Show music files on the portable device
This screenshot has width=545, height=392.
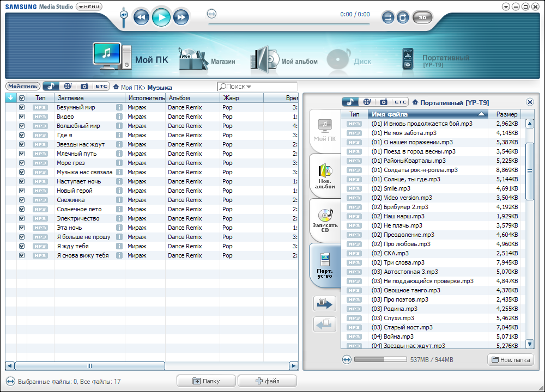(x=350, y=102)
